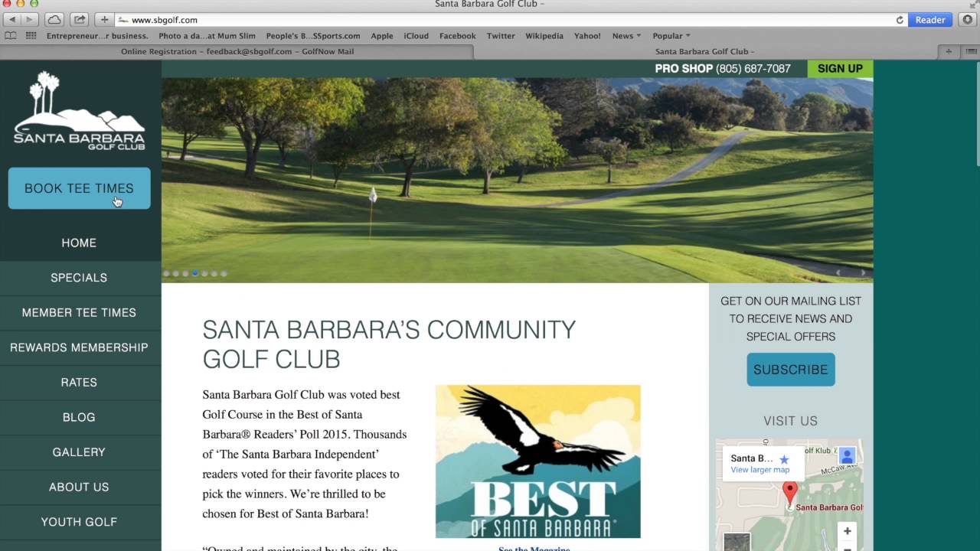Open the Yahoo! bookmark
980x551 pixels.
(587, 36)
